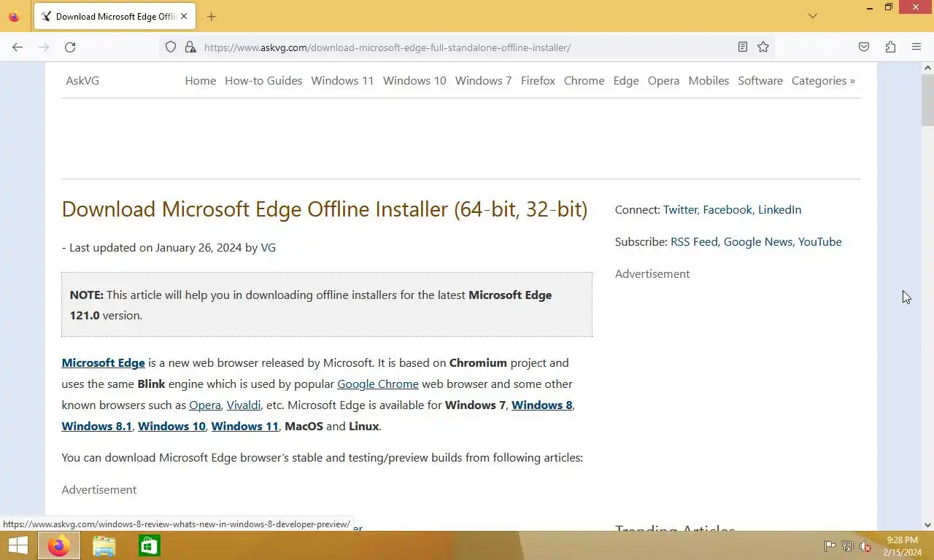Bookmark this page with the star icon
The height and width of the screenshot is (560, 934).
point(763,47)
